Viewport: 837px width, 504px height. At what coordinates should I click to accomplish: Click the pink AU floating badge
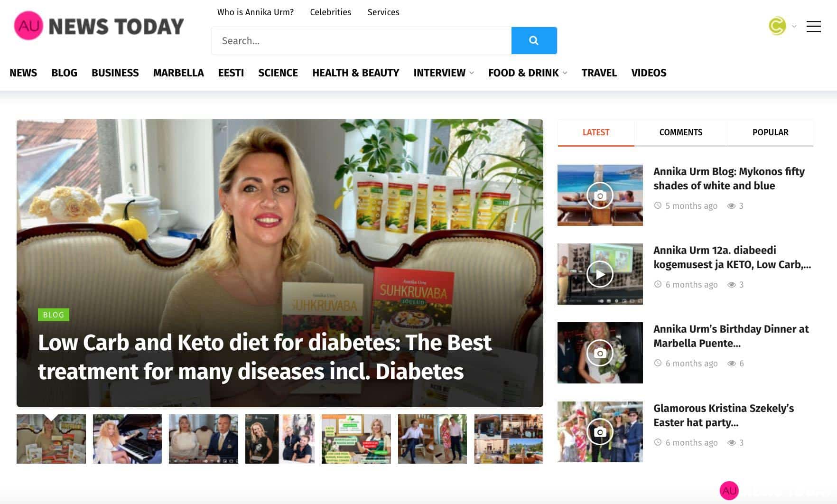(729, 491)
